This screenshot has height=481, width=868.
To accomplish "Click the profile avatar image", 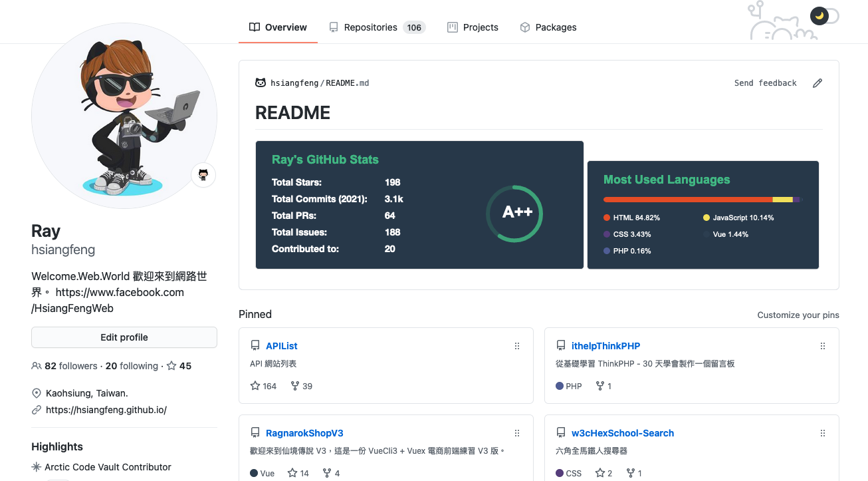I will coord(124,116).
